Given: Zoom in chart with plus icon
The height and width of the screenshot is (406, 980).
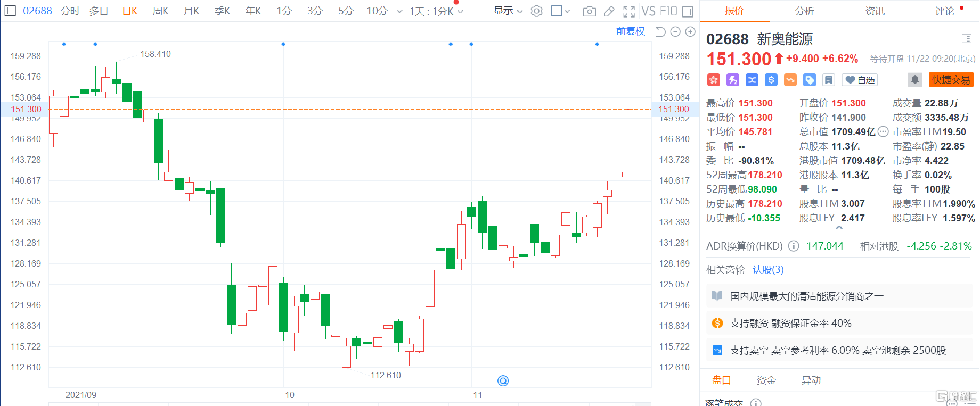Looking at the screenshot, I should (x=690, y=32).
